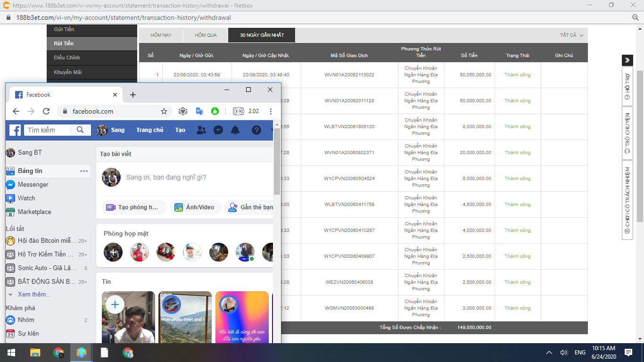
Task: Open a new tab in the Facebook window
Action: click(133, 95)
